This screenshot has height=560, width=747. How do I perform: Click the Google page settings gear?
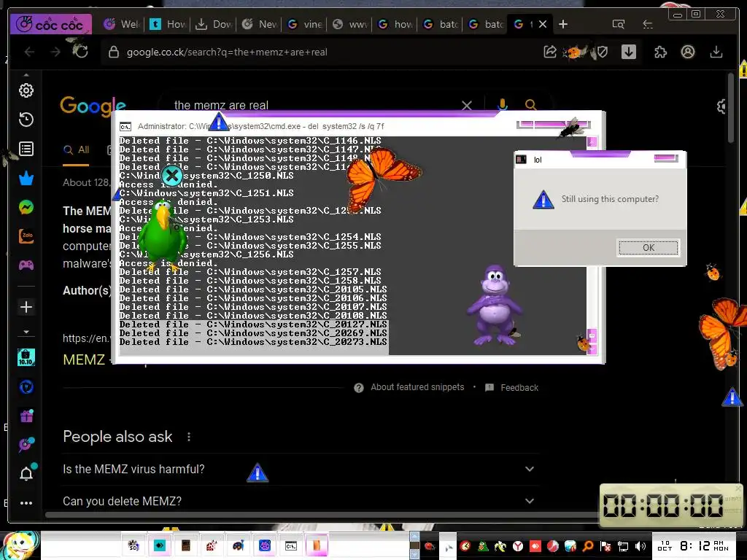click(x=721, y=106)
